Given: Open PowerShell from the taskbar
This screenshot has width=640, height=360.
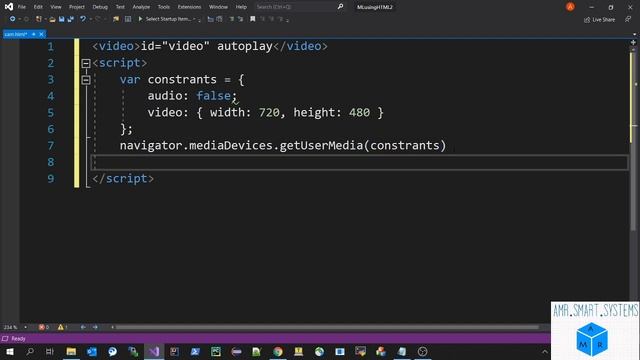Looking at the screenshot, I should pyautogui.click(x=195, y=351).
